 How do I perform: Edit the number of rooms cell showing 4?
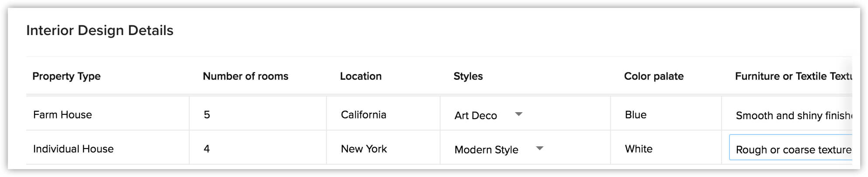coord(258,149)
